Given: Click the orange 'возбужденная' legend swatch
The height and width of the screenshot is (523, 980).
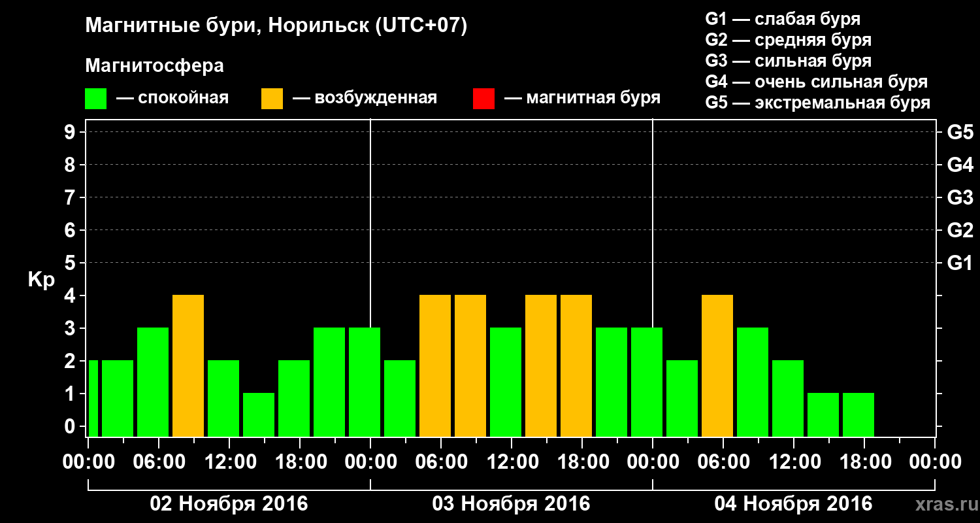Looking at the screenshot, I should [272, 99].
